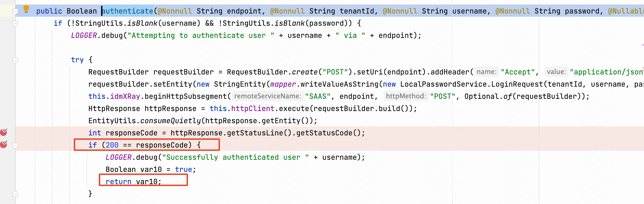
Task: Toggle breakpoint on if 200 == responseCode line
Action: 4,144
